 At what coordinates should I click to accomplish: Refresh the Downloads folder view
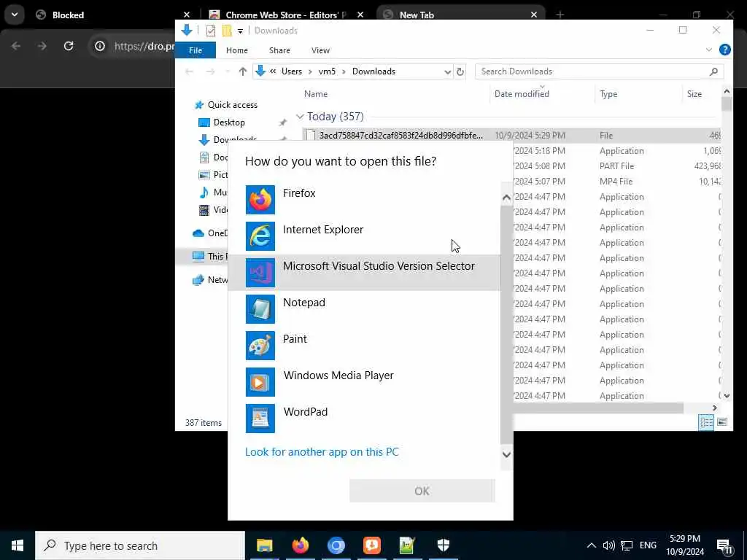click(x=460, y=71)
